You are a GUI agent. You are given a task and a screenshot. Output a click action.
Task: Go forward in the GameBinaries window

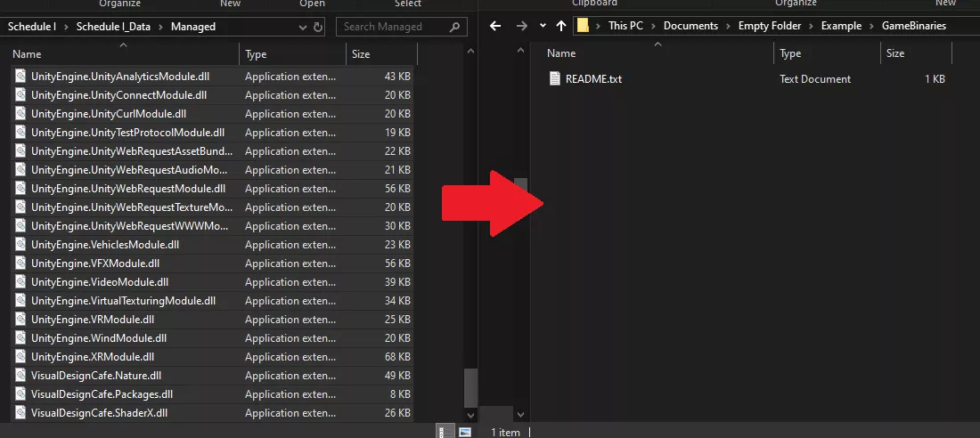point(522,26)
